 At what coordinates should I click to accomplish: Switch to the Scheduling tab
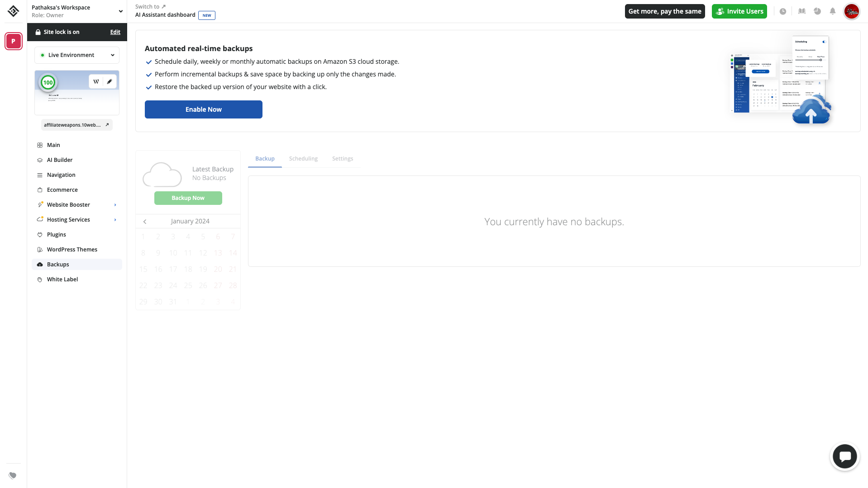(303, 159)
